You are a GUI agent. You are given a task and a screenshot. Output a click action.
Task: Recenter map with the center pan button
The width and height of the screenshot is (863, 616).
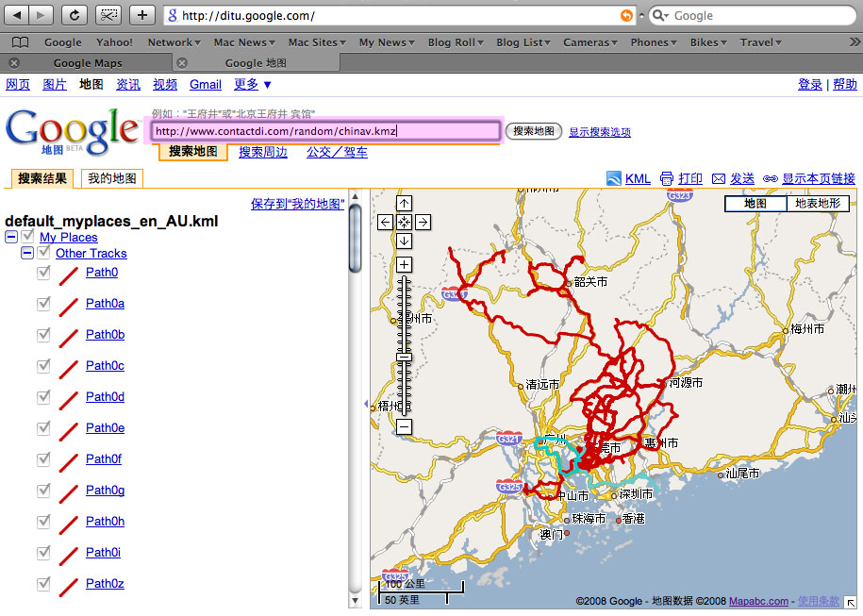pos(404,223)
